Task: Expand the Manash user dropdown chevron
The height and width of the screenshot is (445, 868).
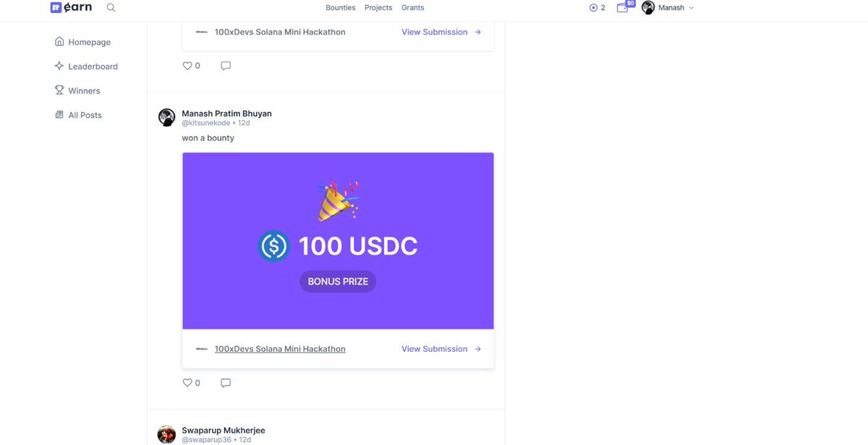Action: coord(691,7)
